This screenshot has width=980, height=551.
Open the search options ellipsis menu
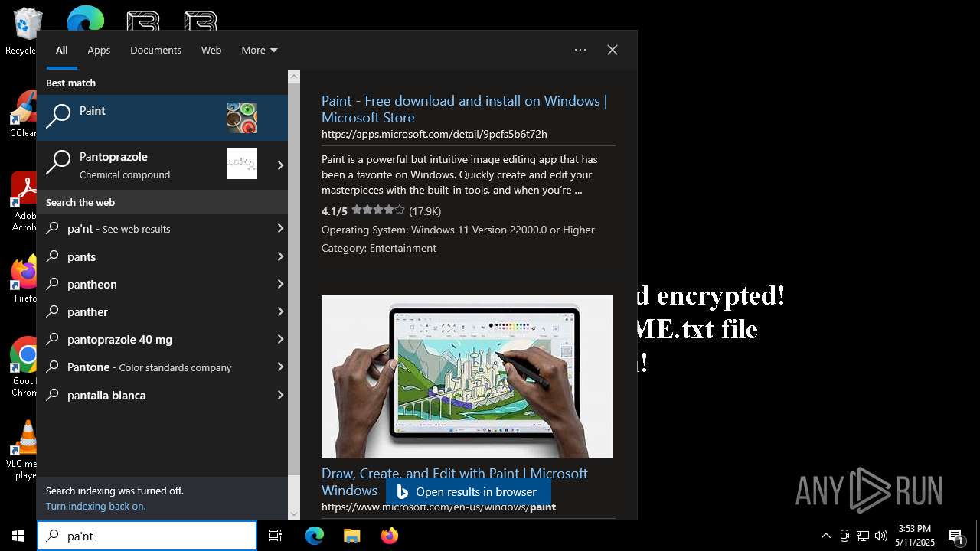pyautogui.click(x=580, y=50)
